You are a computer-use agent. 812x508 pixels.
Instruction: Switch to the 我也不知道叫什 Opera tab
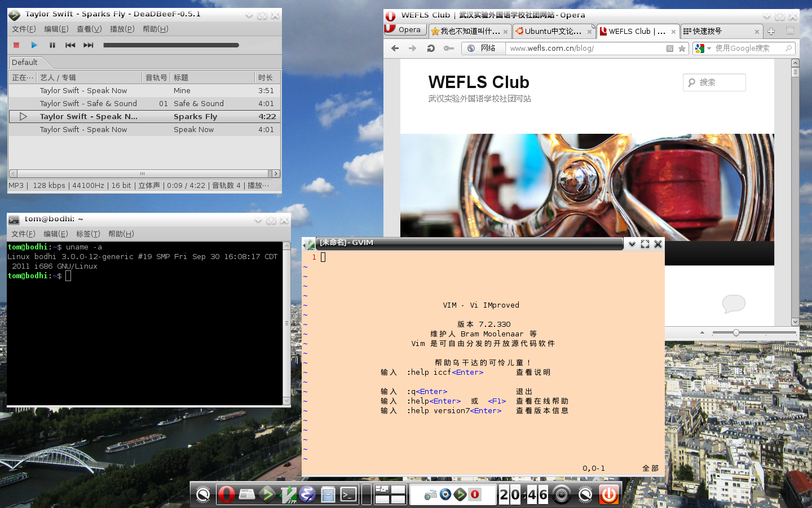tap(469, 31)
